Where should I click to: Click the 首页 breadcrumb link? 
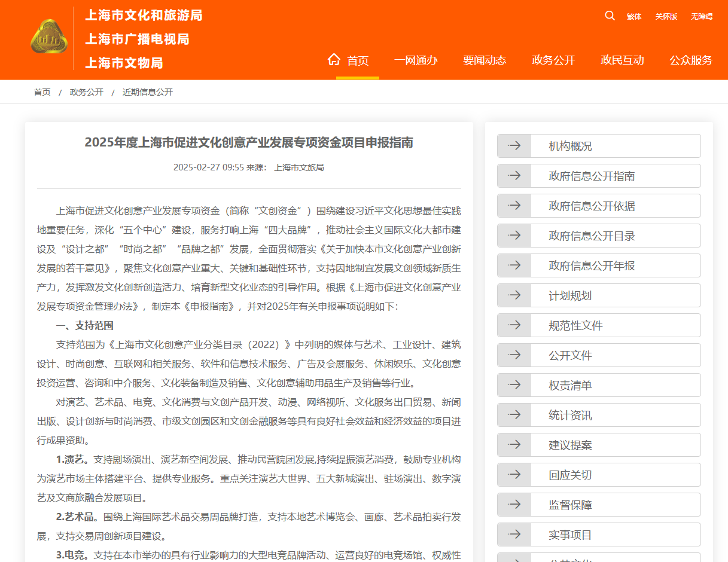pyautogui.click(x=42, y=92)
